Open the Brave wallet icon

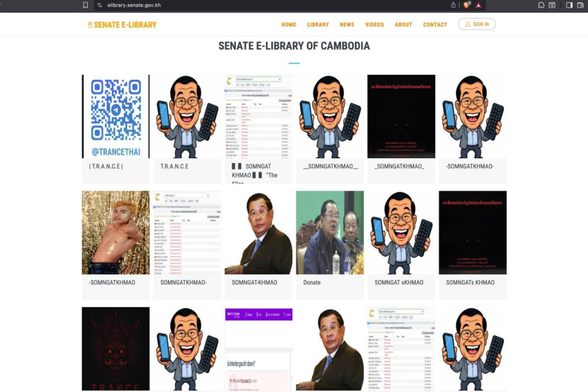point(581,5)
